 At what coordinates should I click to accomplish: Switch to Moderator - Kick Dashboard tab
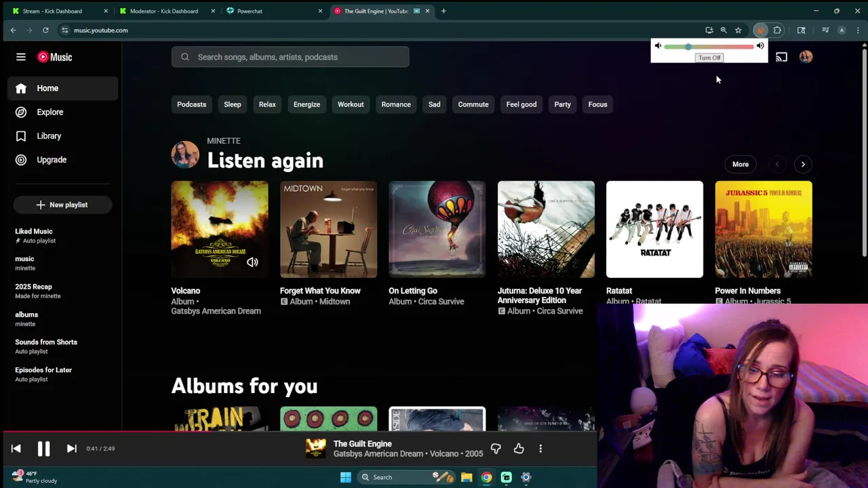[167, 11]
